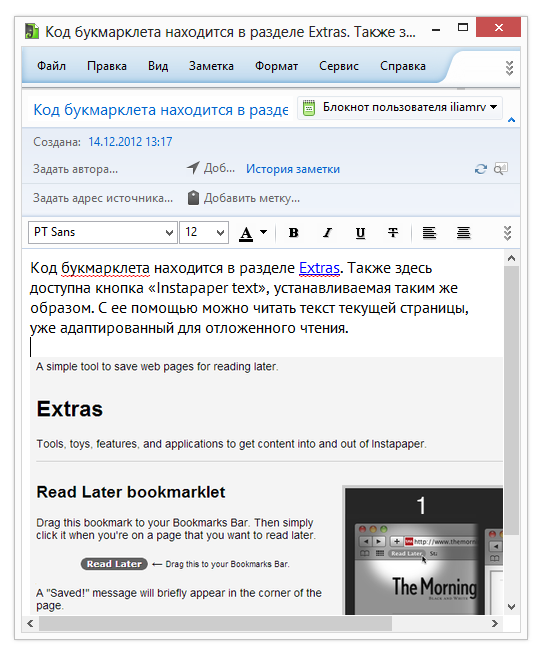Click the location arrow icon
Screen dimensions: 539x653
[x=193, y=168]
